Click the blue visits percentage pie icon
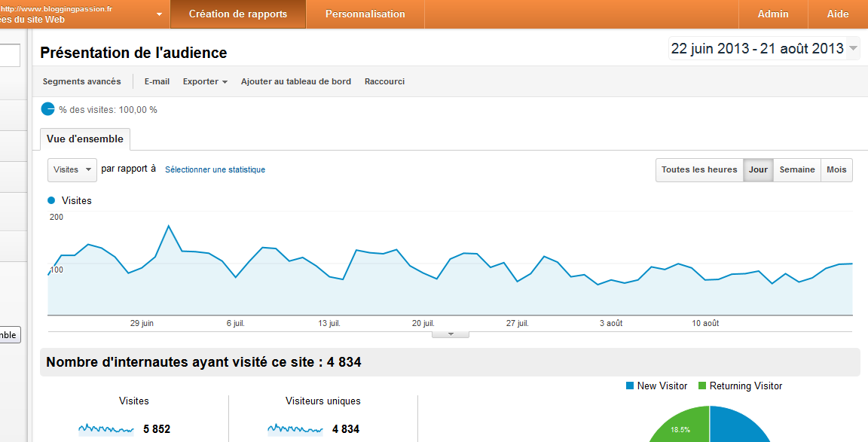868x442 pixels. [48, 109]
